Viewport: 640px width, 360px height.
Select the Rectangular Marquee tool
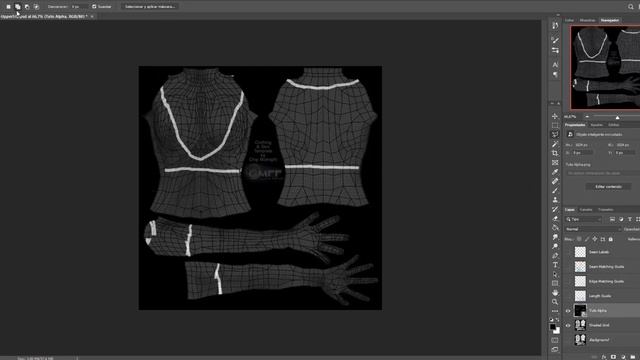(555, 125)
